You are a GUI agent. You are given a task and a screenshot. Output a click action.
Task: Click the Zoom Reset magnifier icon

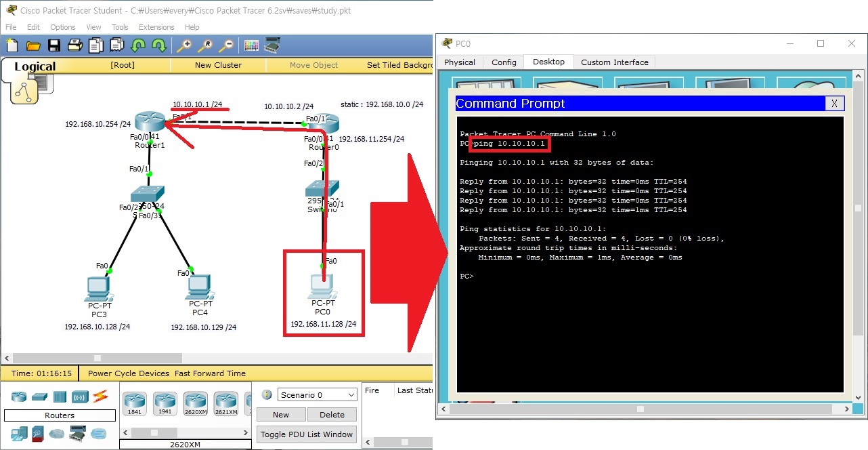point(204,45)
